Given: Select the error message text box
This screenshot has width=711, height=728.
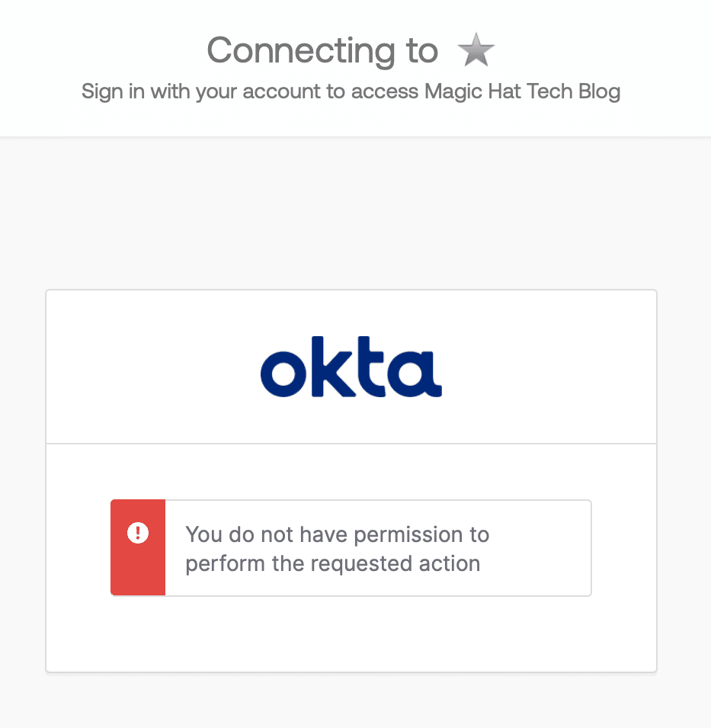Looking at the screenshot, I should coord(377,547).
